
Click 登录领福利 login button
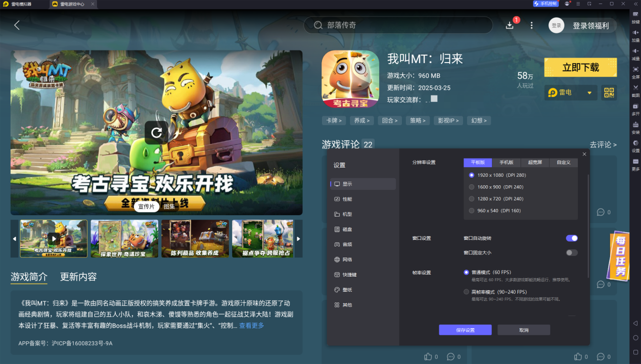[590, 26]
